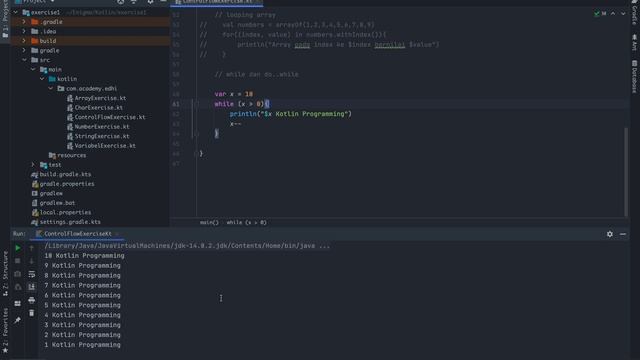640x360 pixels.
Task: Open the Ant tool window
Action: [634, 42]
